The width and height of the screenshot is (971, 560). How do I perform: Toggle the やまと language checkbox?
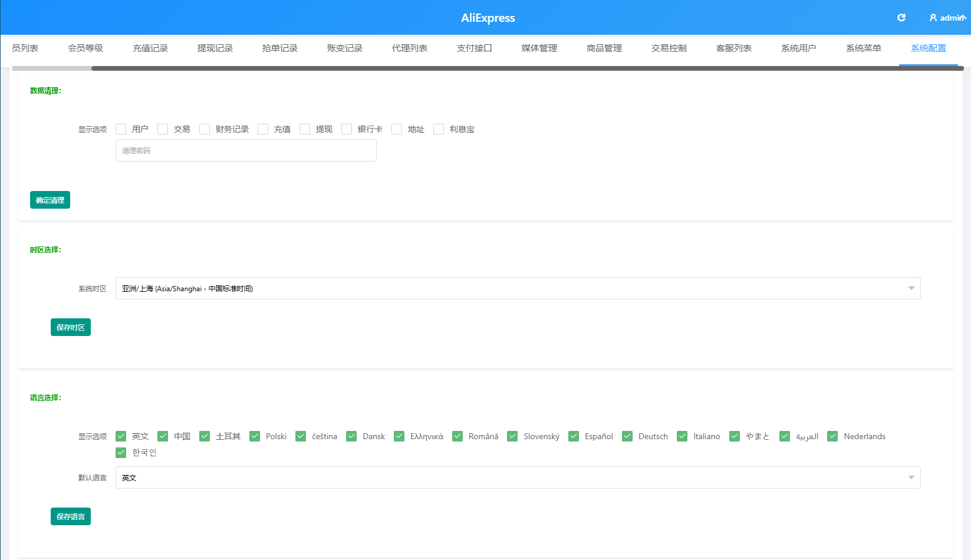tap(735, 436)
